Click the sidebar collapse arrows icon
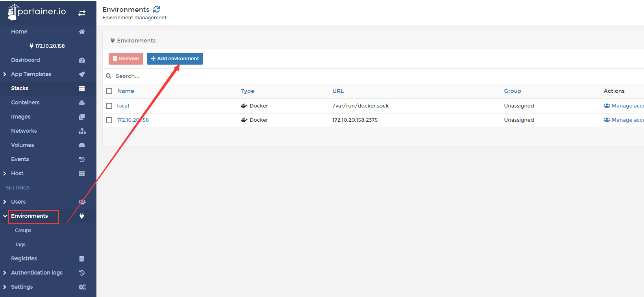This screenshot has height=297, width=644. pos(82,13)
